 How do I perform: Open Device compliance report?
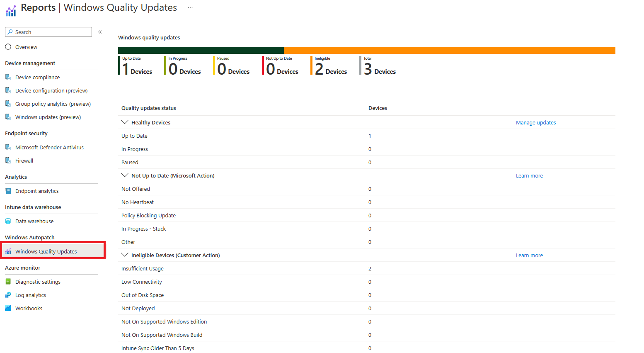coord(37,77)
